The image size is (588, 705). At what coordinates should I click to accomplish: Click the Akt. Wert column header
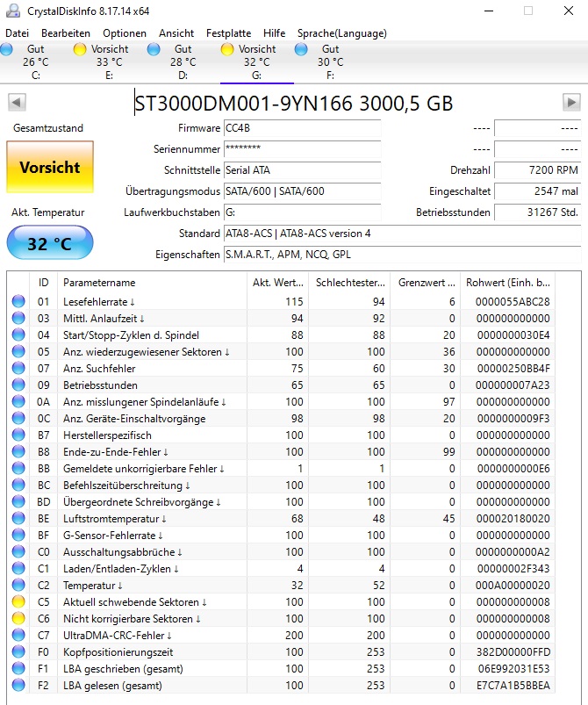(277, 283)
